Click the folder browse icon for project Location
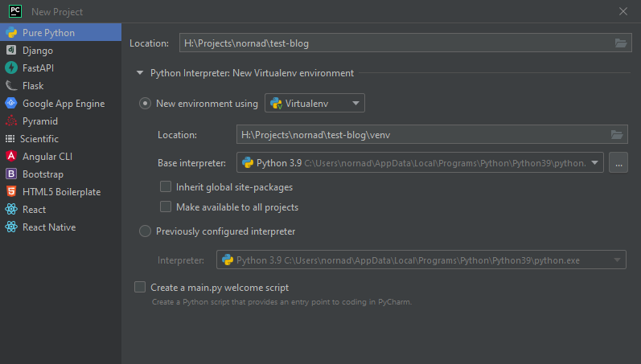Screen dimensions: 641x364 pyautogui.click(x=620, y=43)
